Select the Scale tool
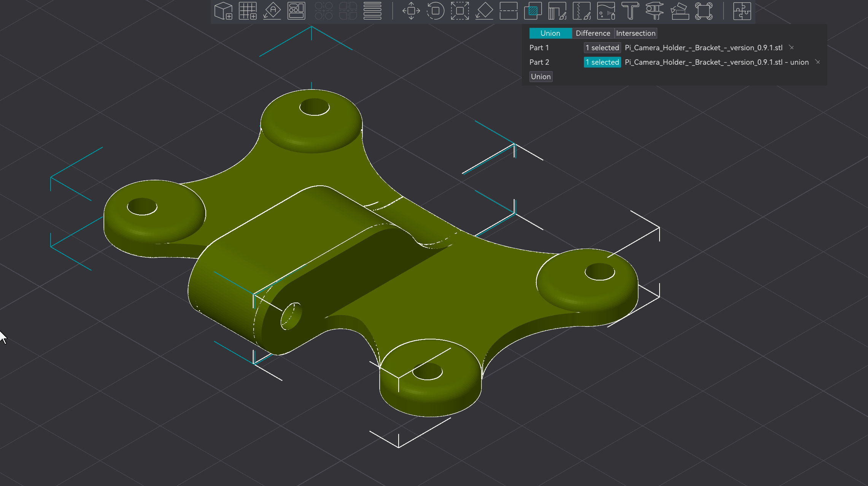Image resolution: width=868 pixels, height=486 pixels. click(x=460, y=11)
